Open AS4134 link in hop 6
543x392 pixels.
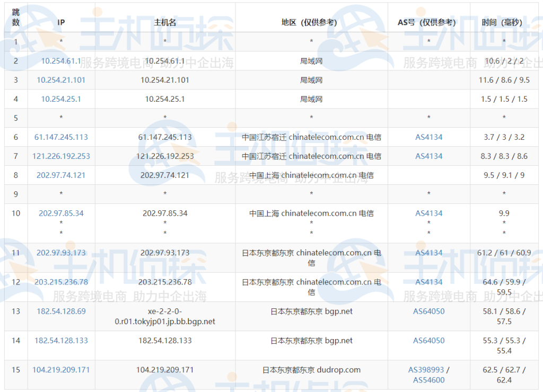coord(428,137)
